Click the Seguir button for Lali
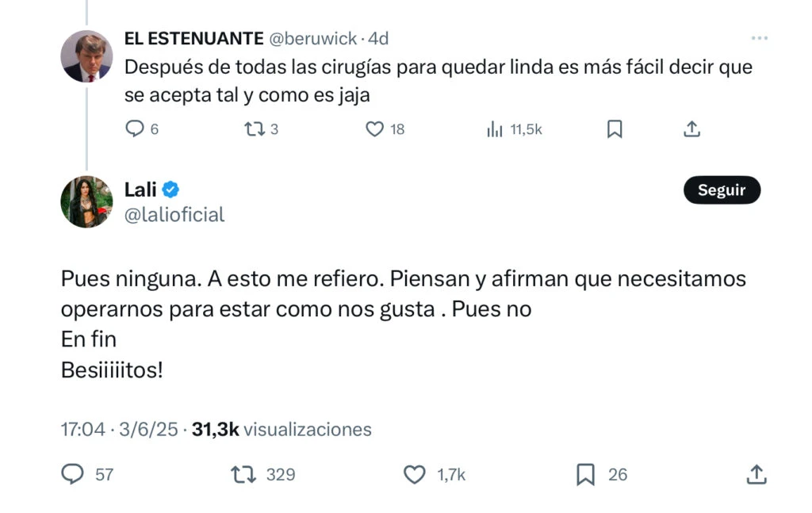 point(721,190)
